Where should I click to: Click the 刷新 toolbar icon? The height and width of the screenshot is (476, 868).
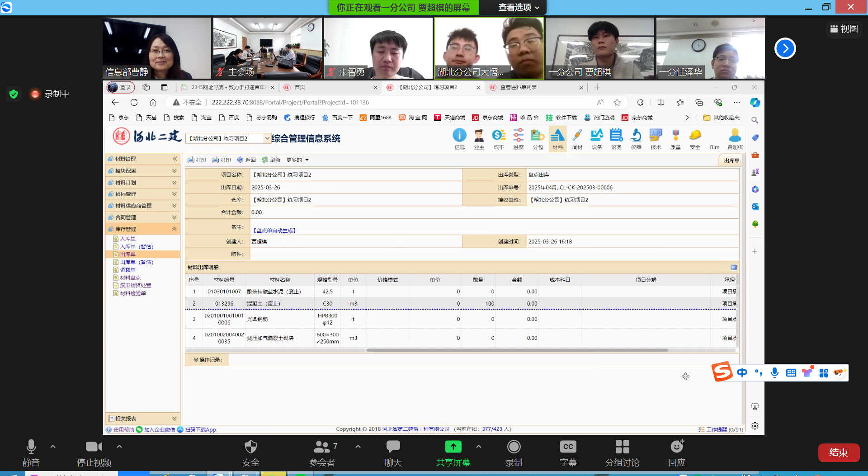(271, 160)
